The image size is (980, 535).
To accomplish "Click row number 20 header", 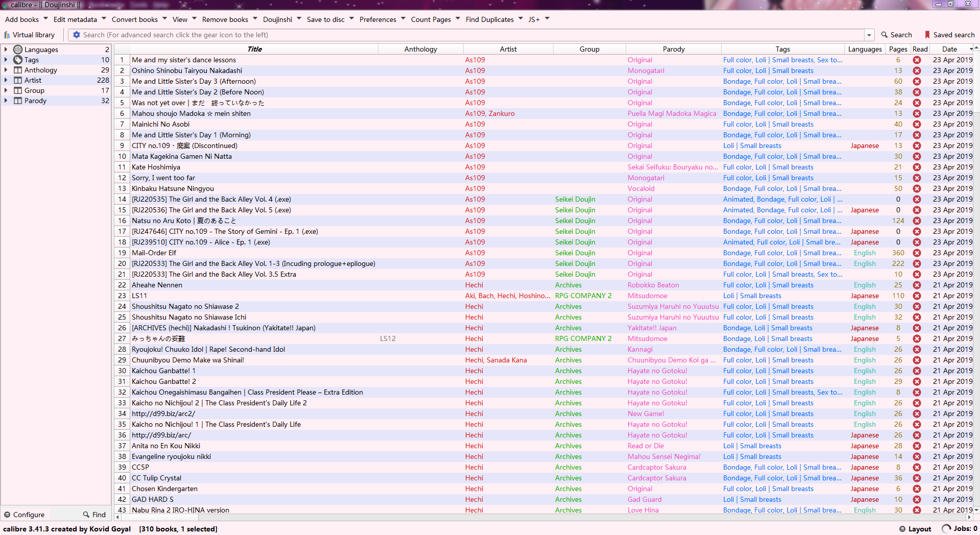I will [x=122, y=263].
